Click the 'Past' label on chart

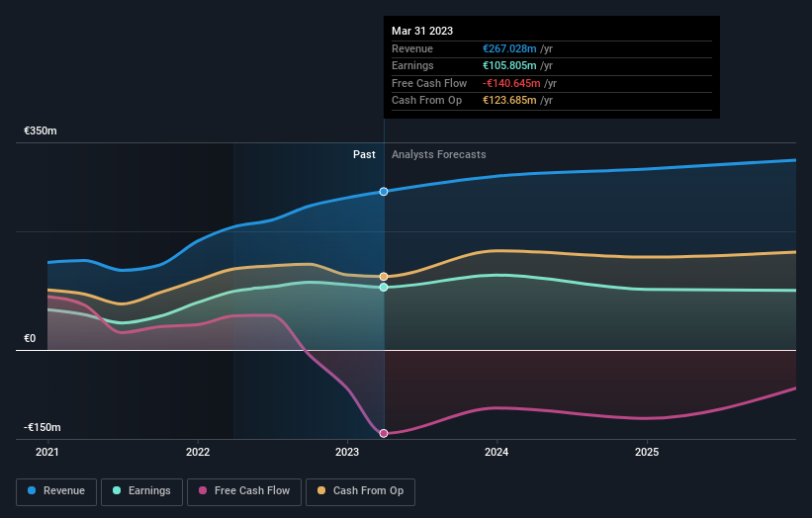pos(364,155)
